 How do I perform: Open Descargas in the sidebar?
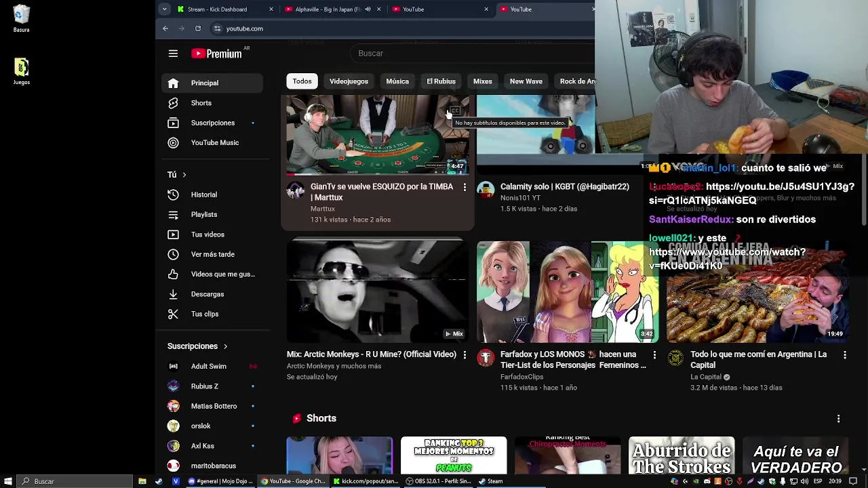coord(212,294)
